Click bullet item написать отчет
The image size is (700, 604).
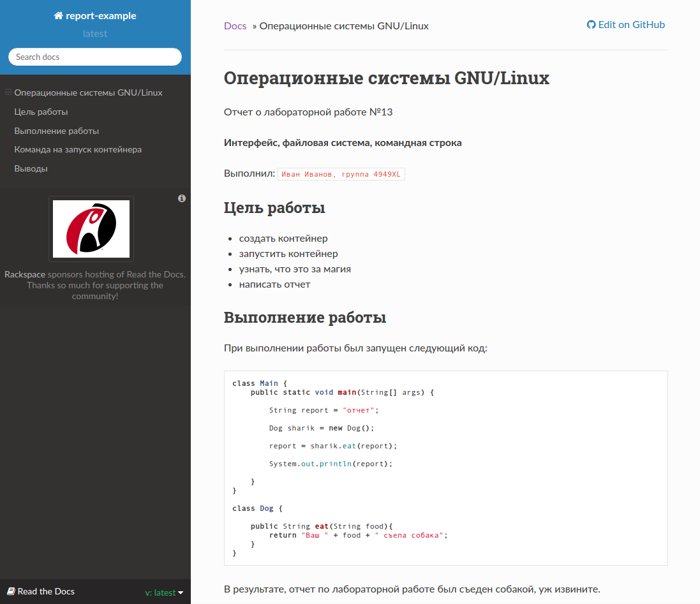pyautogui.click(x=274, y=284)
